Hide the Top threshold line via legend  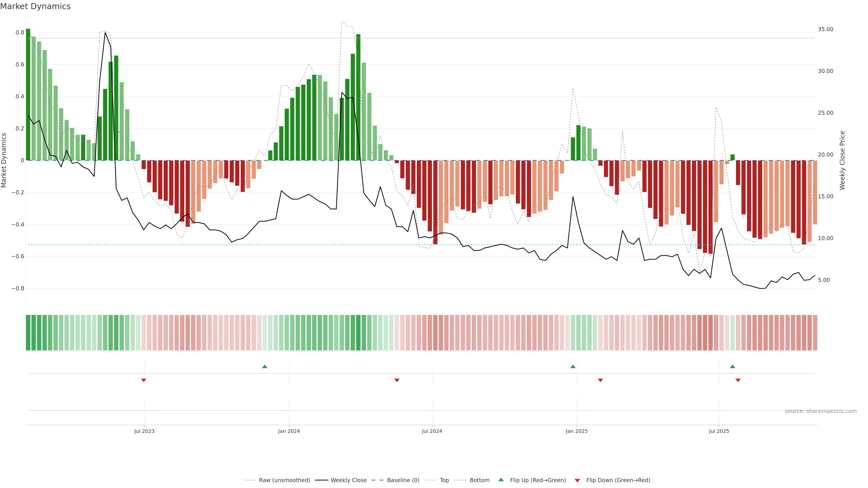[444, 480]
